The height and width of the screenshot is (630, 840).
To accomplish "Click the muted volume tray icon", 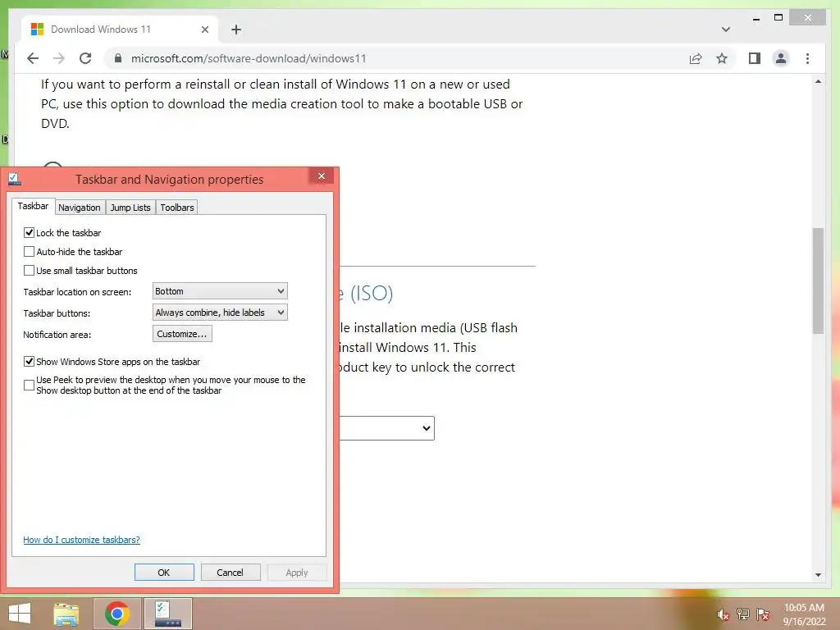I will pos(723,614).
